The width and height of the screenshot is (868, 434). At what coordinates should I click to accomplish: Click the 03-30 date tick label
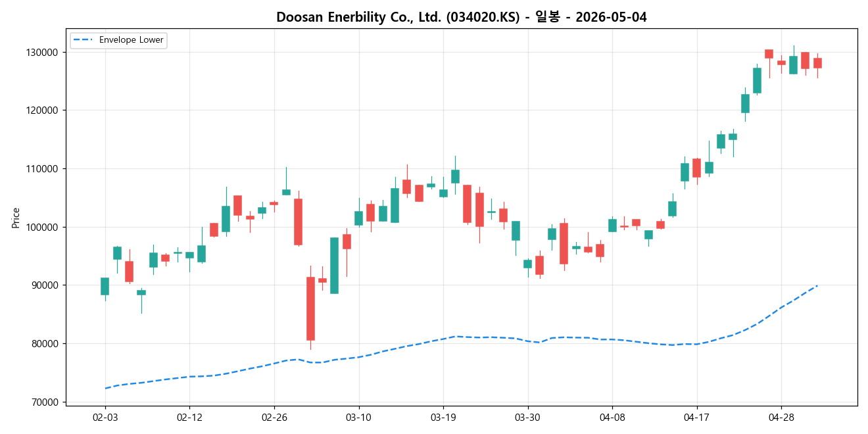(527, 418)
